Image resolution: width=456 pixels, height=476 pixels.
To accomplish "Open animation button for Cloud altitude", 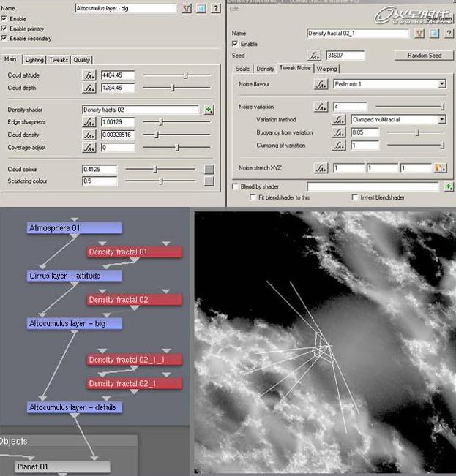I will pos(89,75).
